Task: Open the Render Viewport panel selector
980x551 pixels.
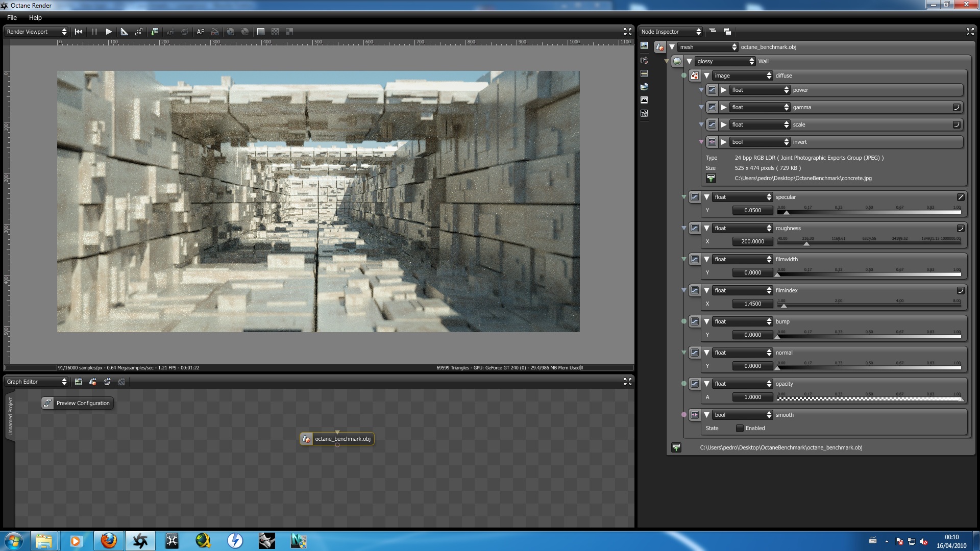Action: point(36,32)
